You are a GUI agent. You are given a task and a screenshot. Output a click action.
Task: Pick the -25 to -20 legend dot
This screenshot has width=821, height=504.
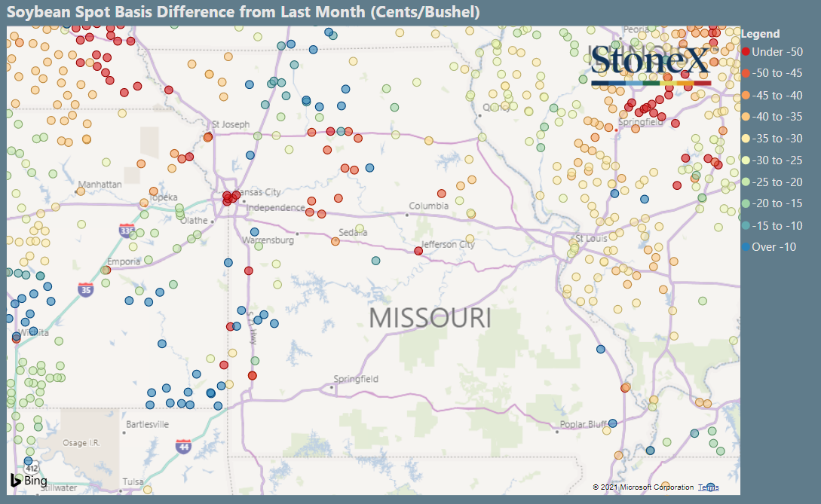point(746,182)
